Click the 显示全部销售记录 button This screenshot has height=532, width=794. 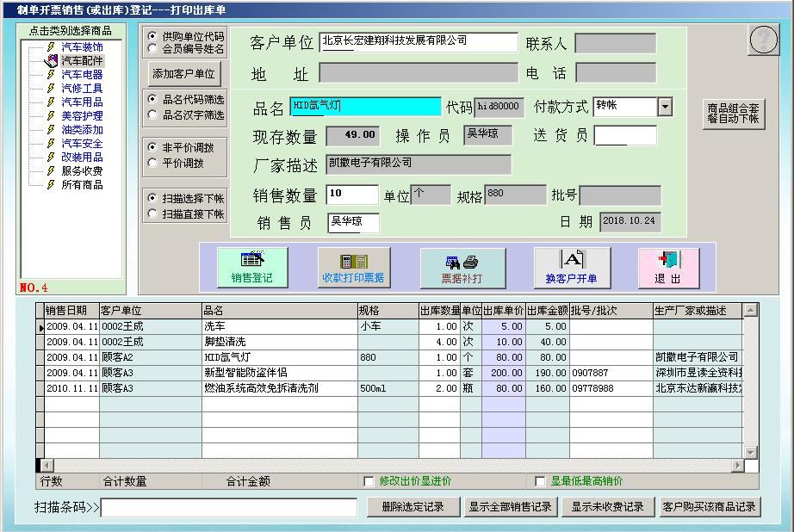pyautogui.click(x=511, y=508)
